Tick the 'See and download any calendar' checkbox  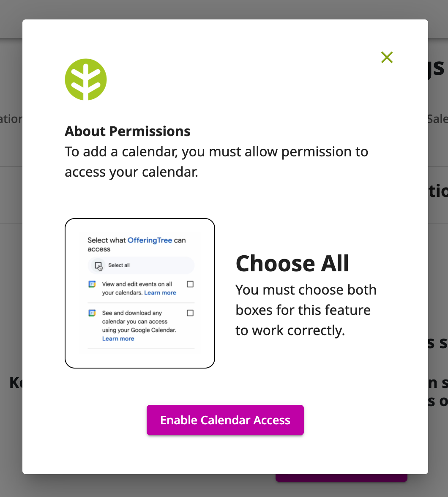190,313
